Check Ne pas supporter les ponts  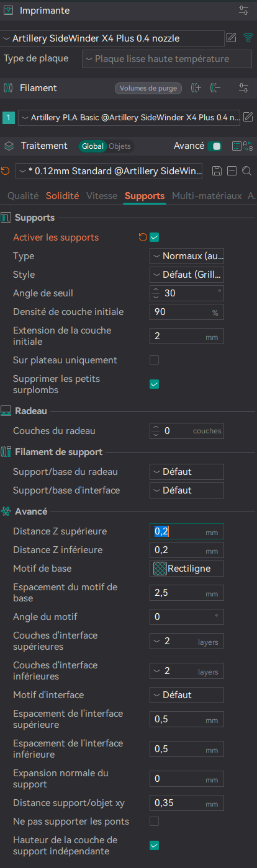click(155, 821)
